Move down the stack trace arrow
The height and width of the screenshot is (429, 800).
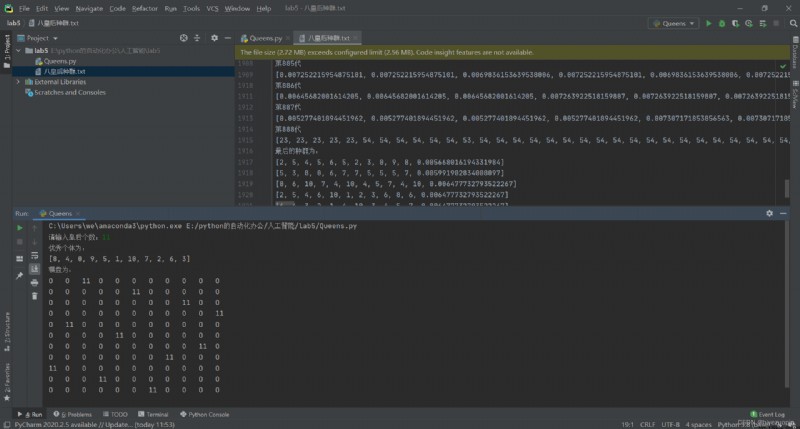point(35,242)
